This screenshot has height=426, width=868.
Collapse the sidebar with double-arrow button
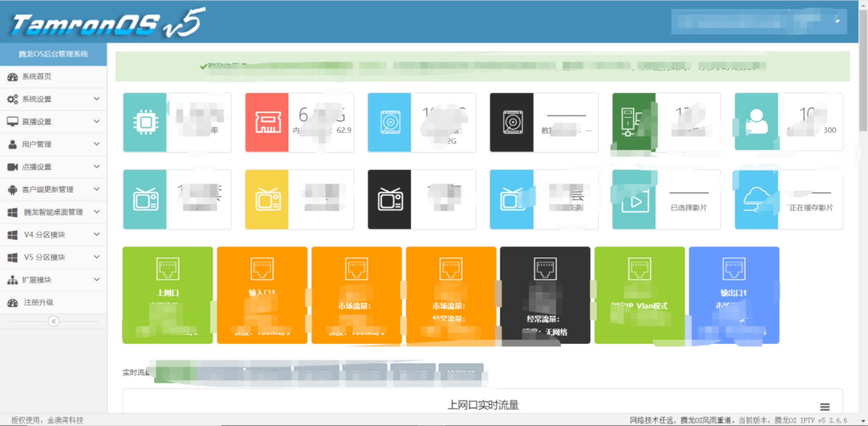tap(54, 321)
